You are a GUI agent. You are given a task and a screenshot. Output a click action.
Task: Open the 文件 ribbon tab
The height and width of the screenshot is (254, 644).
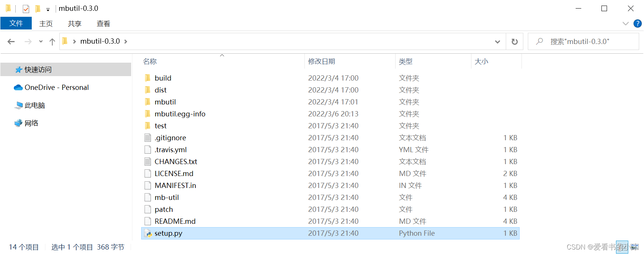[x=16, y=23]
